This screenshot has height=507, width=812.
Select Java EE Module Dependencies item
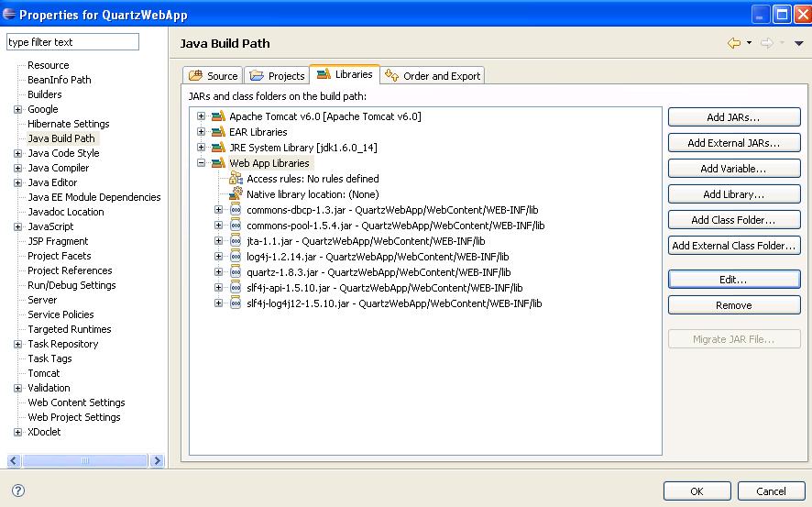(94, 197)
